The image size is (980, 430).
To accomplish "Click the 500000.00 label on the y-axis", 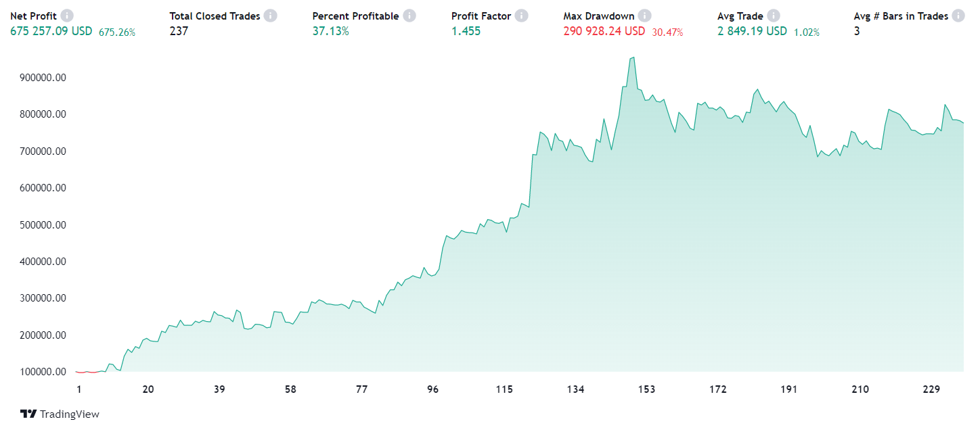I will (42, 224).
